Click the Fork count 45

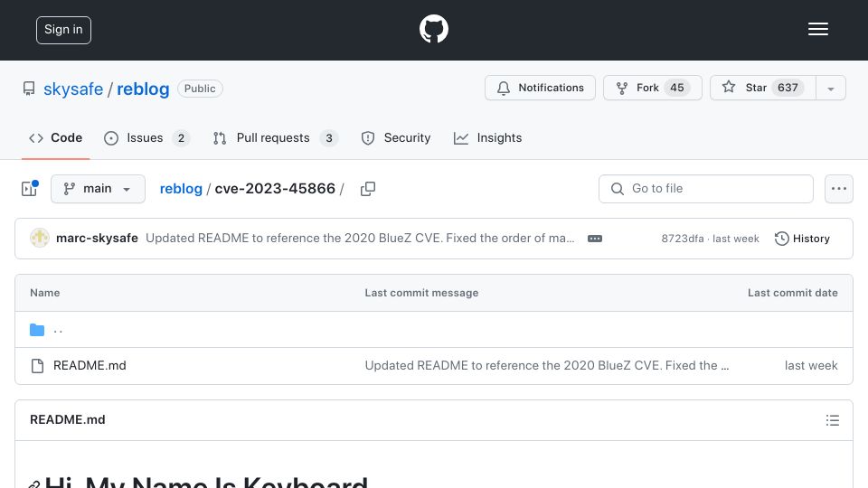click(x=677, y=88)
